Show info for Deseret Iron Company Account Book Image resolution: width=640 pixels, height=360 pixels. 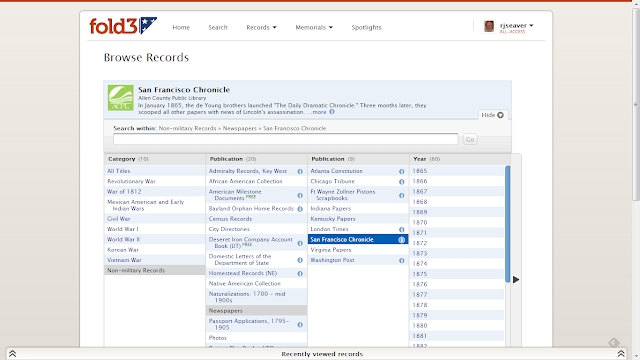[x=300, y=243]
